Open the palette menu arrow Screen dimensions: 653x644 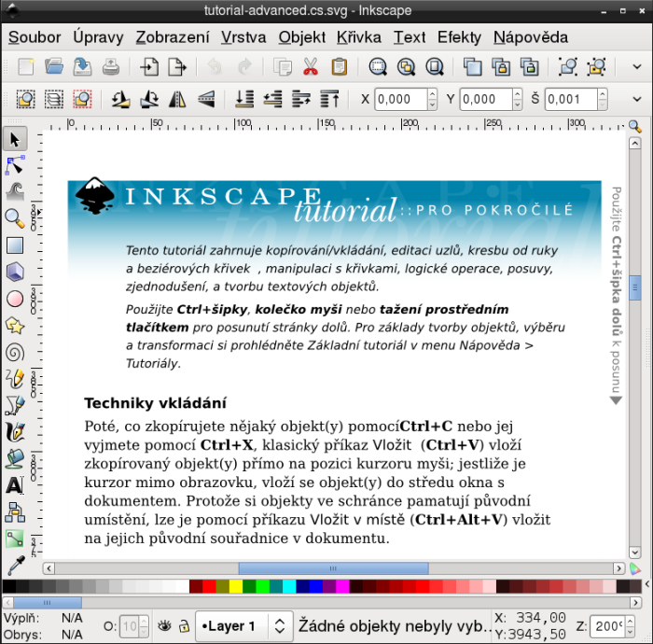pos(647,584)
